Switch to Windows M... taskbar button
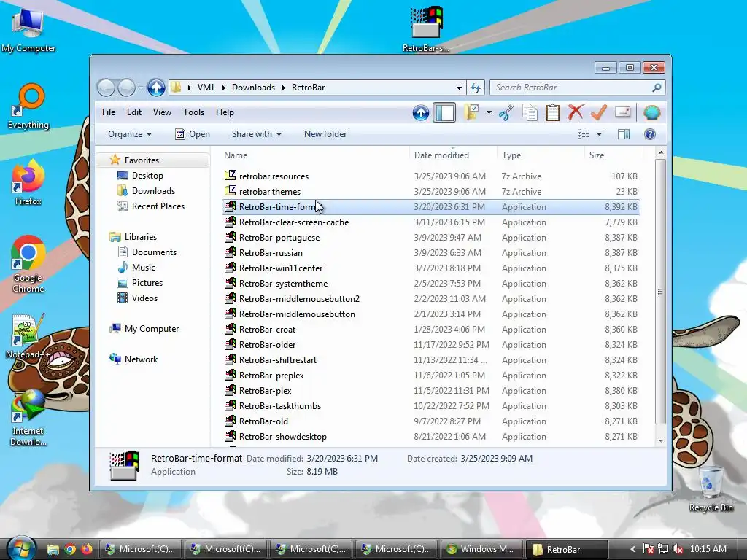Screen dimensions: 747x560 481,549
